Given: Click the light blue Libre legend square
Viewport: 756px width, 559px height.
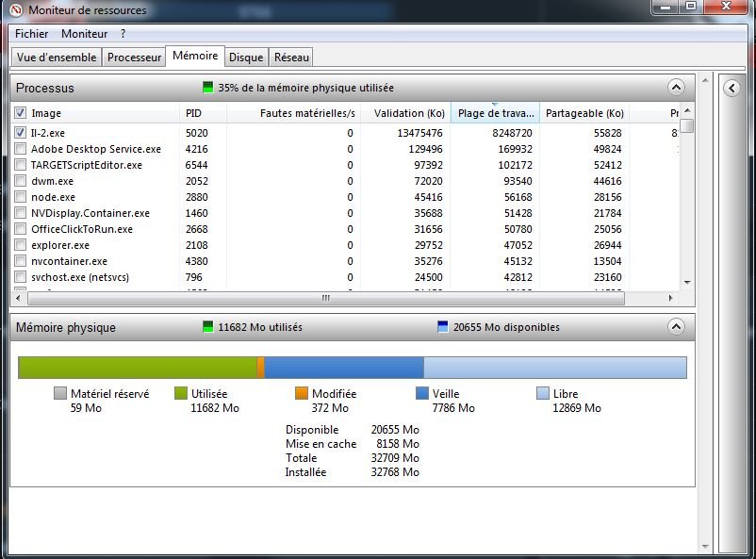Looking at the screenshot, I should (x=543, y=394).
